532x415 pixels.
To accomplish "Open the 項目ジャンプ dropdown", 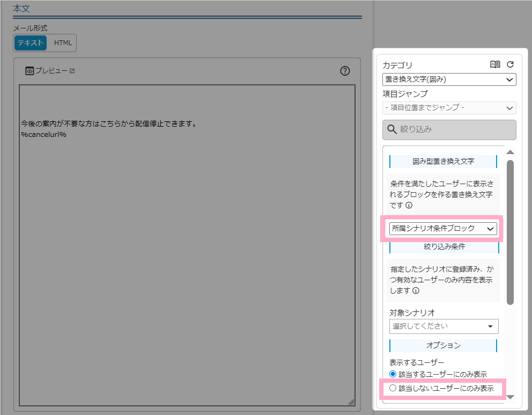I will (449, 107).
